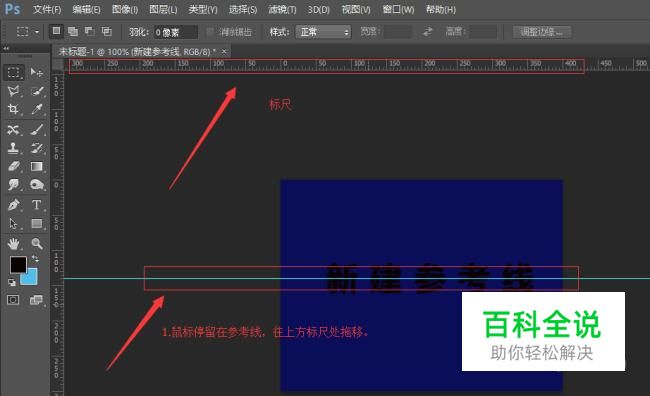Collapse the tools panel with double arrow
This screenshot has height=396, width=650.
[6, 49]
